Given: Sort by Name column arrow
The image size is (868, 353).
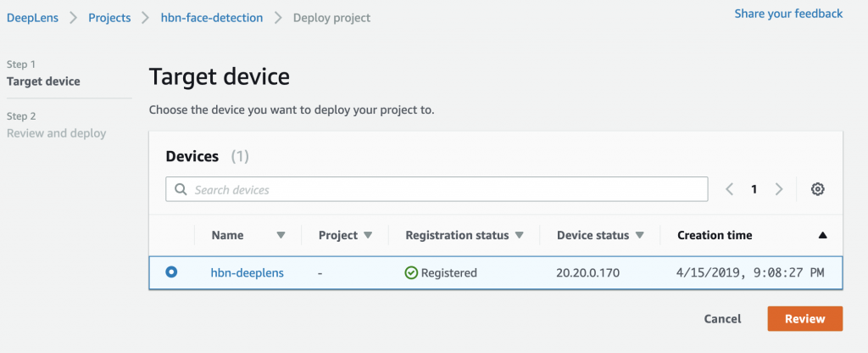Looking at the screenshot, I should [x=281, y=236].
